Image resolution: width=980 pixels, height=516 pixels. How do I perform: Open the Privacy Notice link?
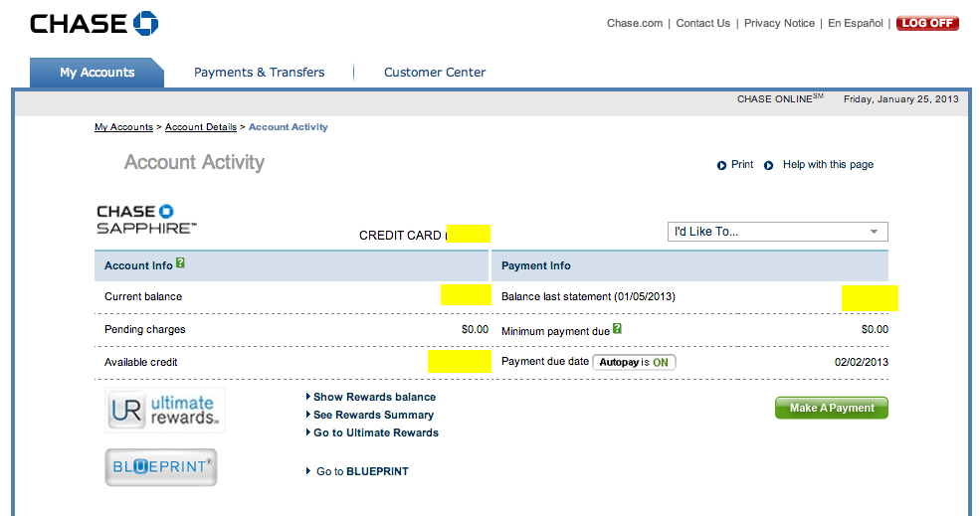[779, 23]
